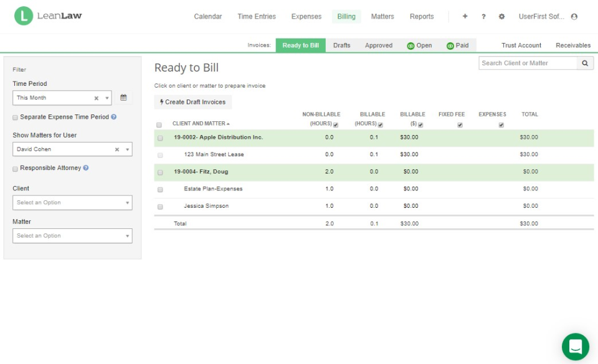This screenshot has width=598, height=364.
Task: Click help icon next to Responsible Attorney
Action: coord(86,168)
